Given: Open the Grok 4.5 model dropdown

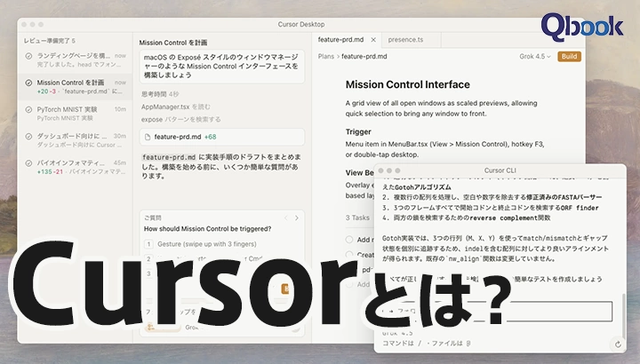Looking at the screenshot, I should (x=535, y=56).
